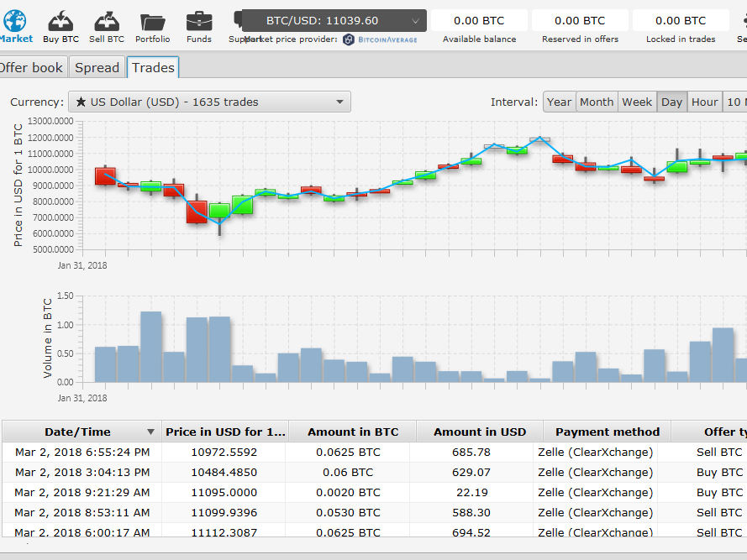Open the US Dollar (USD) currency dropdown
This screenshot has width=747, height=560.
click(209, 102)
